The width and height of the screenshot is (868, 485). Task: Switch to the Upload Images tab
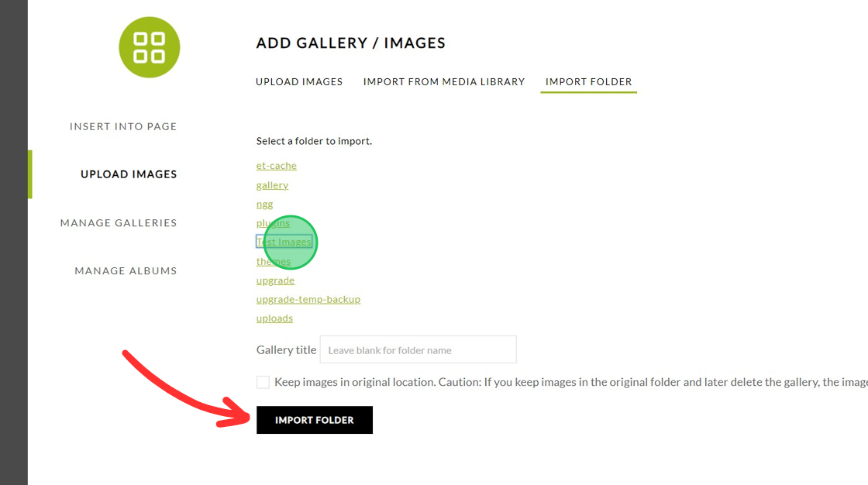coord(299,81)
